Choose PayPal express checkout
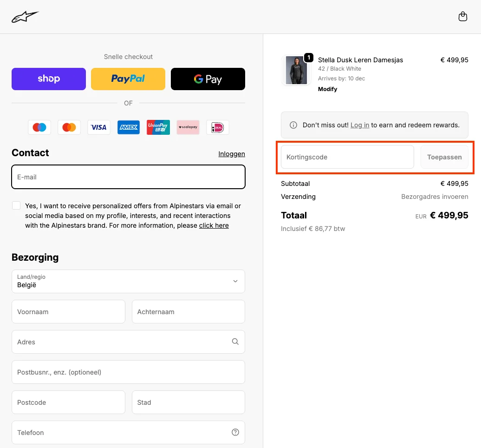The height and width of the screenshot is (448, 481). click(128, 79)
